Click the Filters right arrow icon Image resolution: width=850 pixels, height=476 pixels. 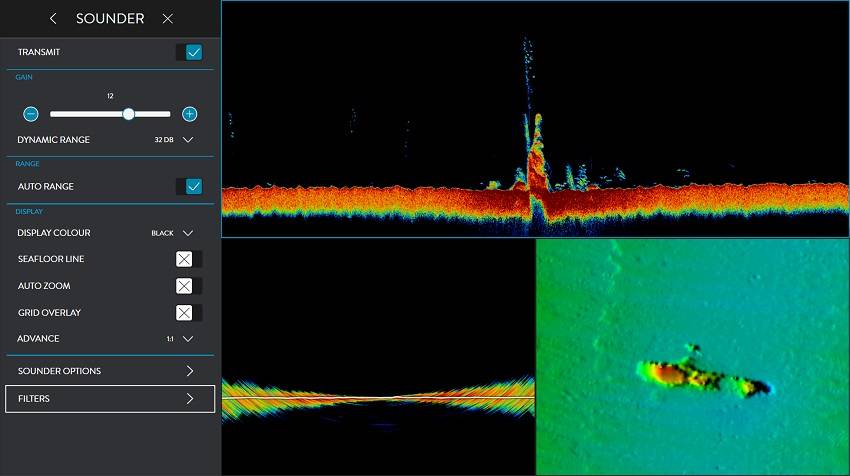(x=190, y=399)
